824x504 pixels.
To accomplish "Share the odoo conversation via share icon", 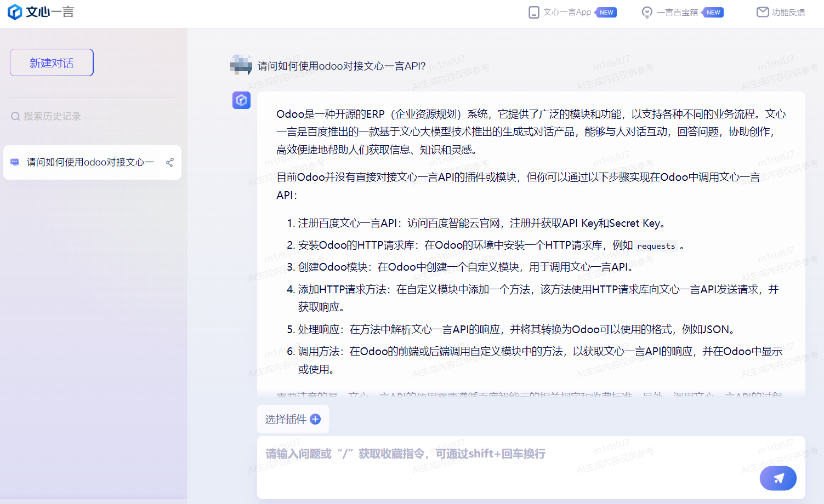I will click(170, 162).
